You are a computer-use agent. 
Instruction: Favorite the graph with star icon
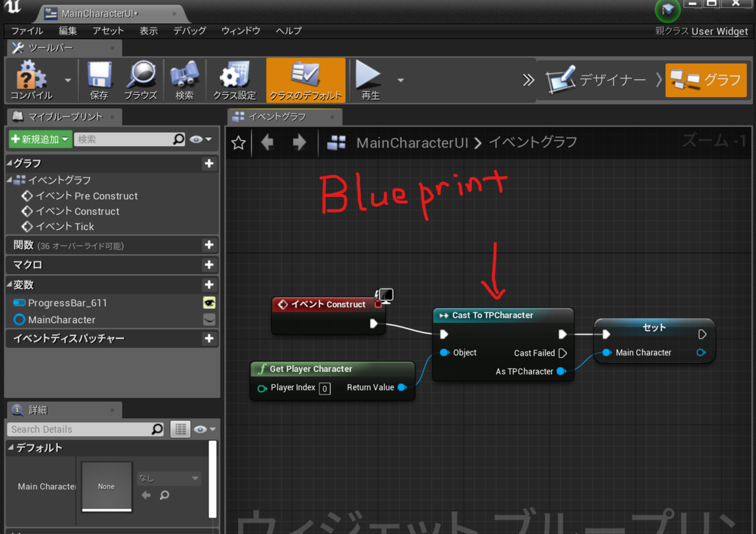pos(238,142)
